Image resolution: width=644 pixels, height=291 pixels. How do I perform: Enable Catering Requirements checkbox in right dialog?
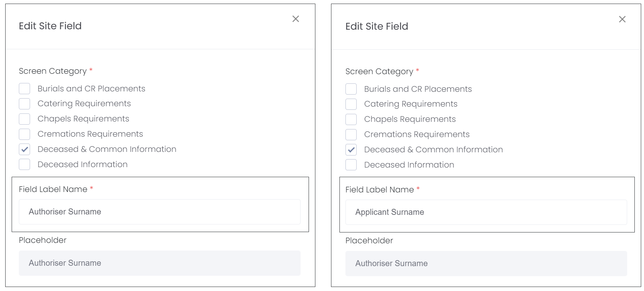[351, 104]
